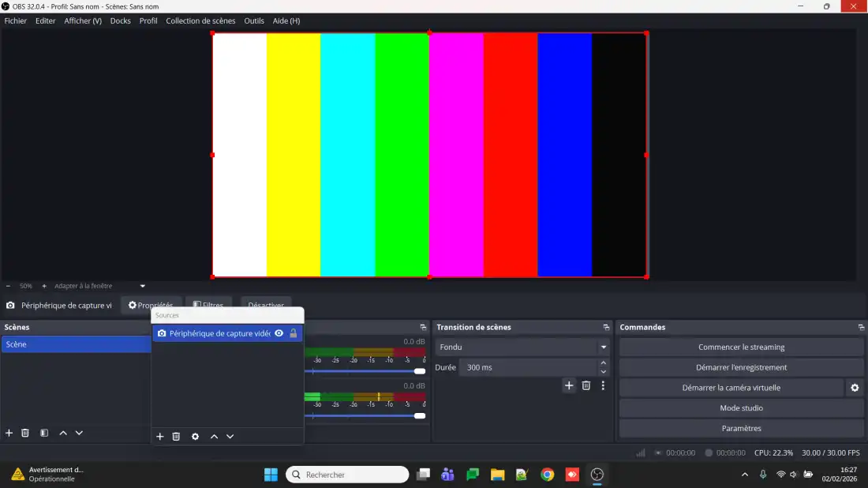Move the source up in the list
Image resolution: width=868 pixels, height=488 pixels.
pyautogui.click(x=214, y=437)
